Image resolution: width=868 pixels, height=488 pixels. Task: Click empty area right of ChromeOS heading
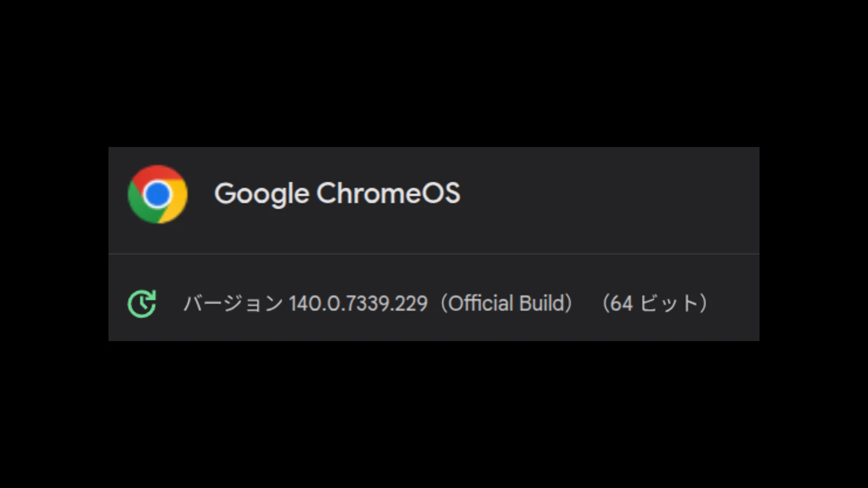coord(608,194)
